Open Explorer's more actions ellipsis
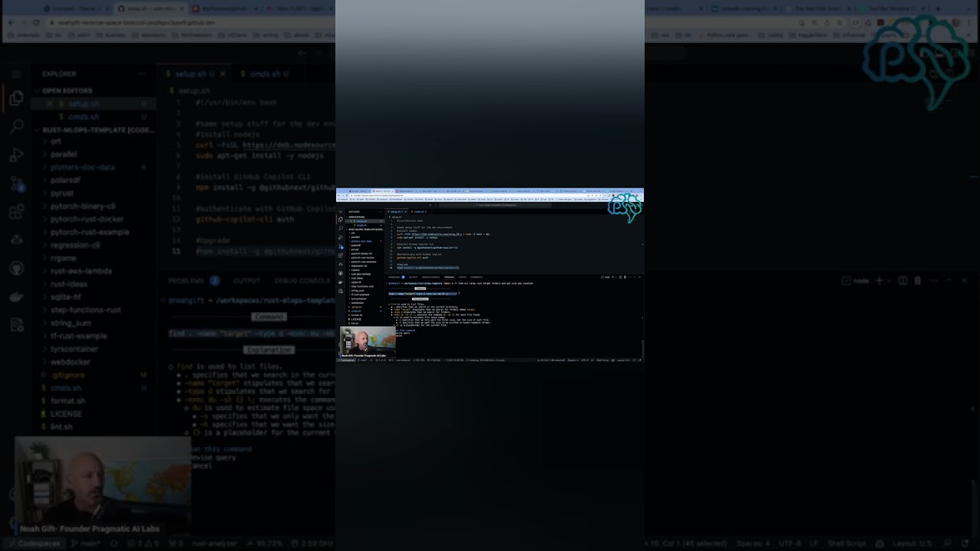 tap(381, 212)
